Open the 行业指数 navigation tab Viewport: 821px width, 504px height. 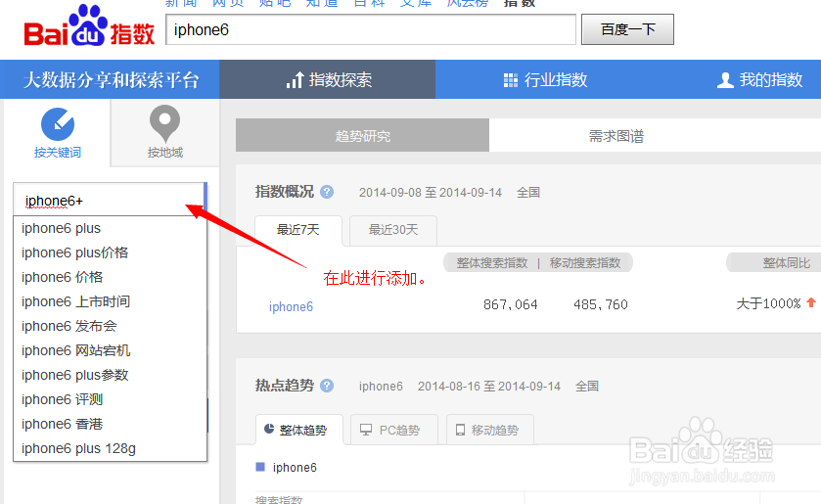545,79
